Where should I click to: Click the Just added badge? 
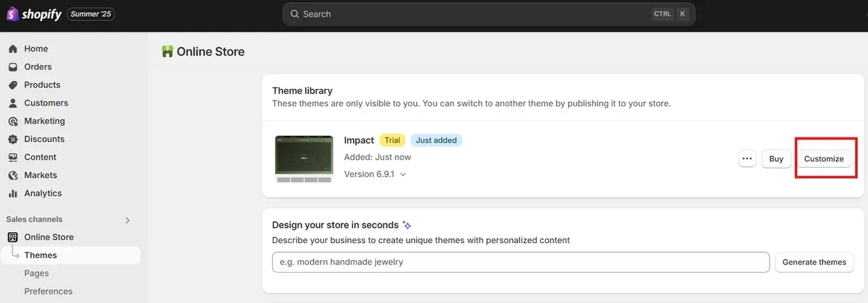pyautogui.click(x=436, y=140)
